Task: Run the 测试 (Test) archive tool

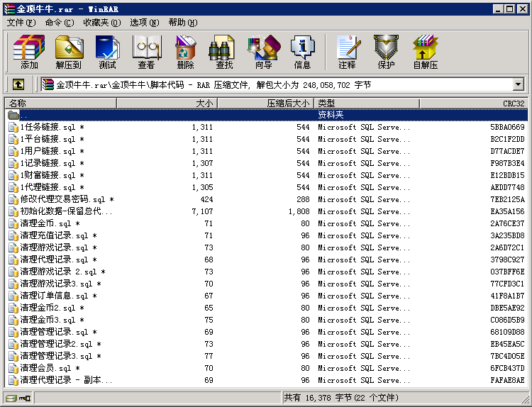Action: click(x=107, y=52)
